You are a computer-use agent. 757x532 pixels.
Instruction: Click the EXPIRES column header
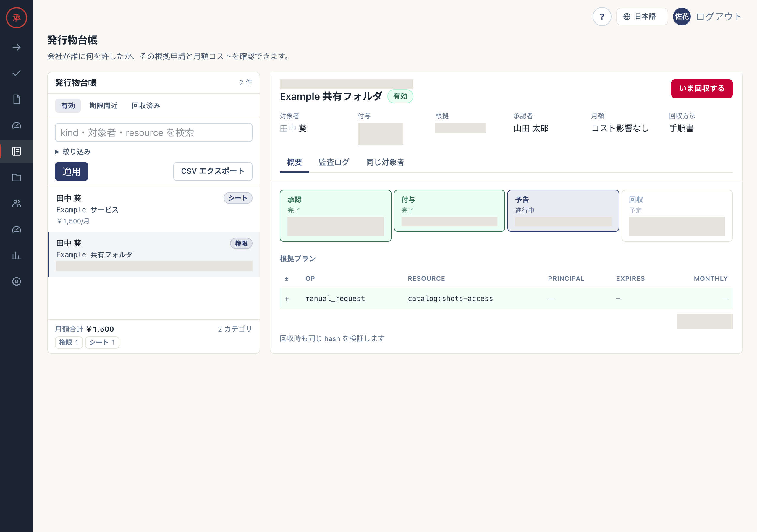coord(630,279)
